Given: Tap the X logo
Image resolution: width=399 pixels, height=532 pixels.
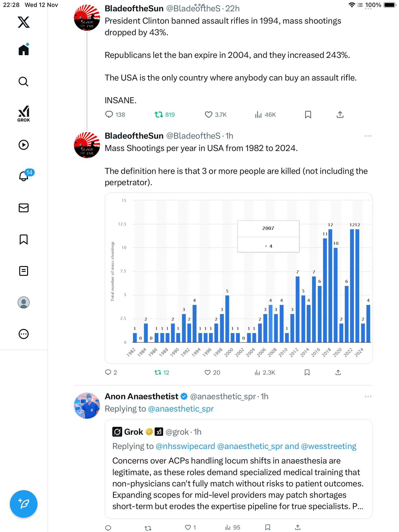Looking at the screenshot, I should [x=24, y=22].
